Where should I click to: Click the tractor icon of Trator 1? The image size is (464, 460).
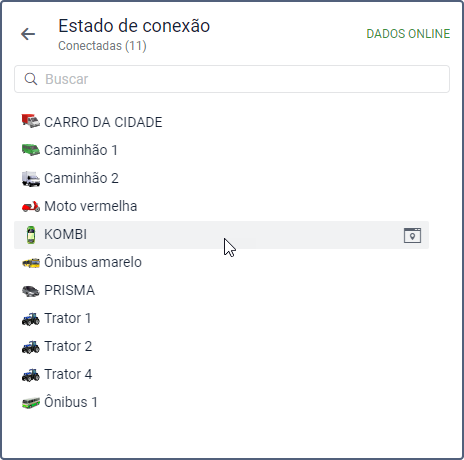tap(31, 319)
